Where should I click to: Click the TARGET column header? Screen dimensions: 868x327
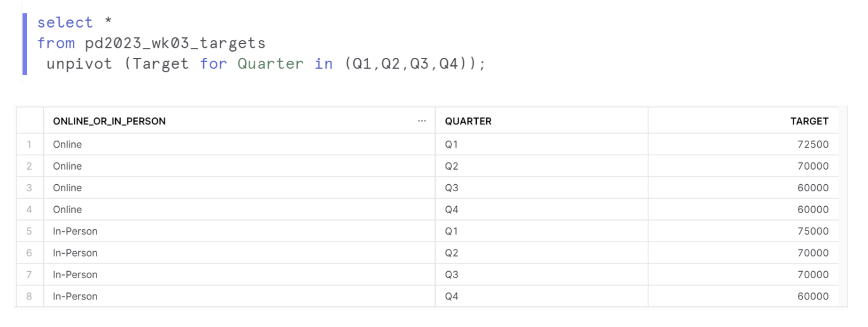(x=809, y=121)
